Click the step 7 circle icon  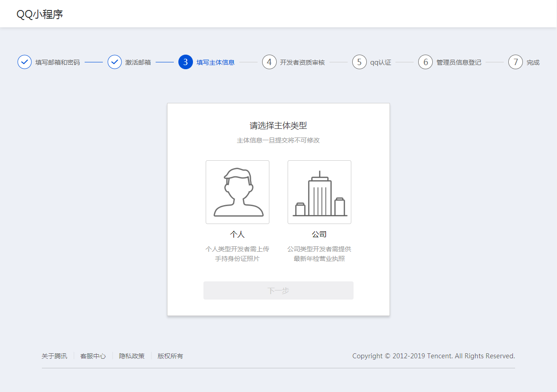point(516,62)
